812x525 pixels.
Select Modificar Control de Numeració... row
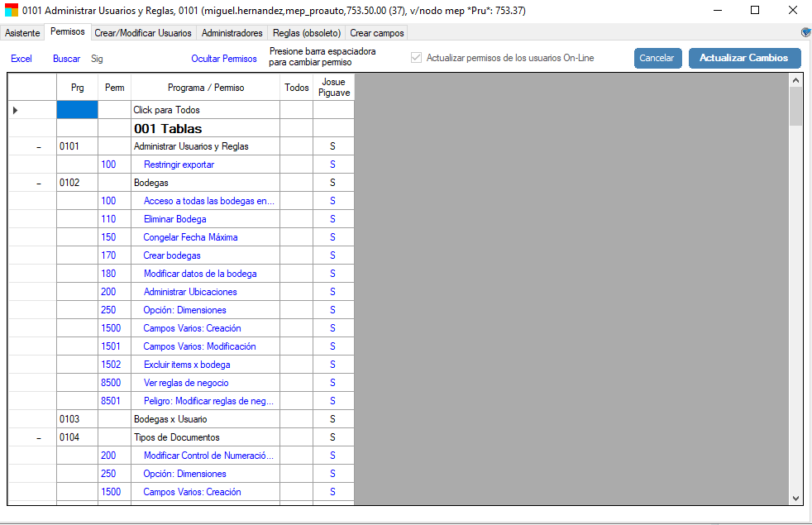206,456
